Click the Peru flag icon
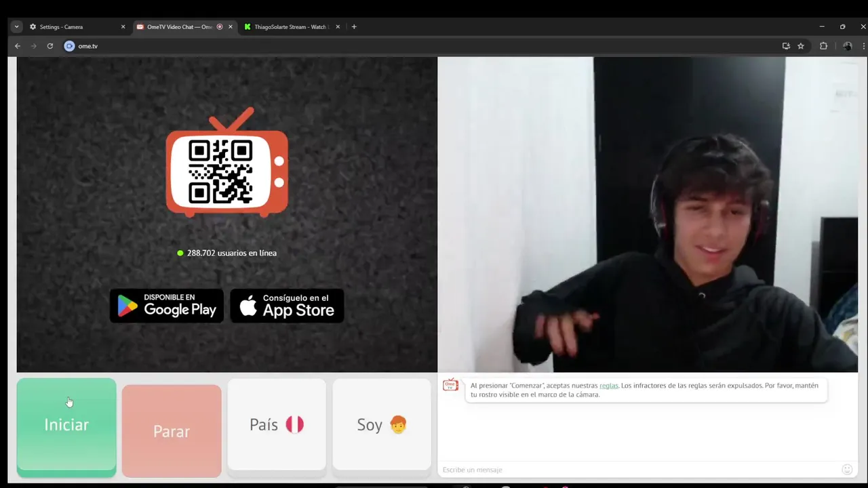The image size is (868, 488). pos(294,424)
